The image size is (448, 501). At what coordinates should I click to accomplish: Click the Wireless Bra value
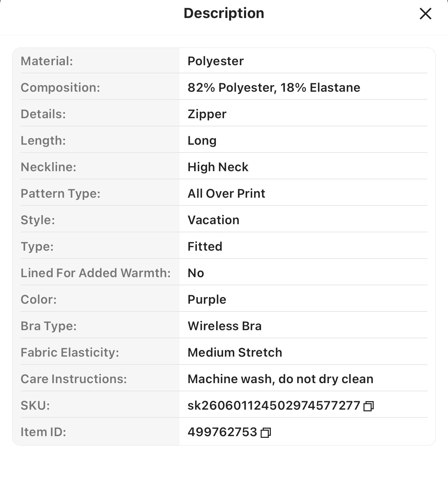coord(225,326)
